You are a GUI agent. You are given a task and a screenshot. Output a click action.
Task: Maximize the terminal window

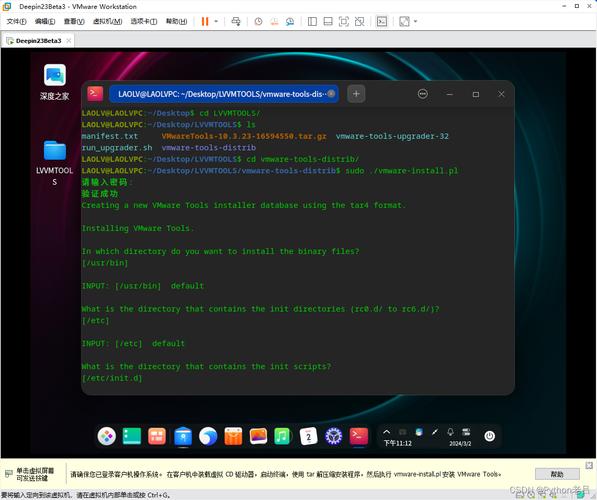(x=476, y=94)
